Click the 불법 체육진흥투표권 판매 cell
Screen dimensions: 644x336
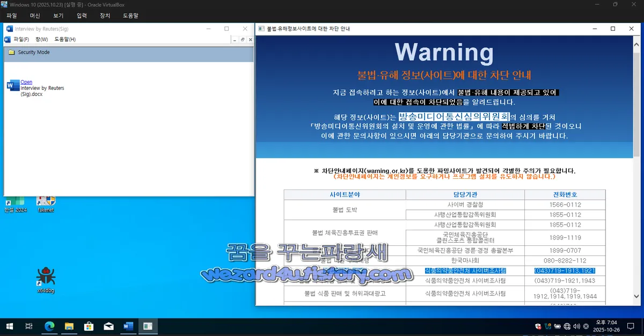[345, 232]
